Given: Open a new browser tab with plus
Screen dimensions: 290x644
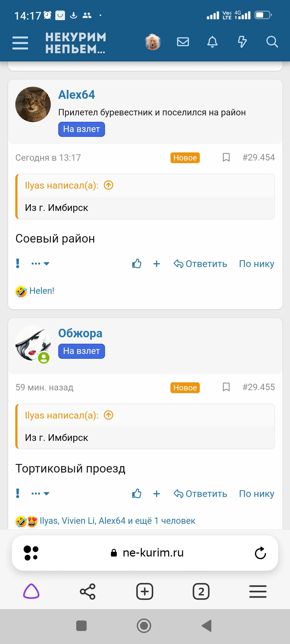Looking at the screenshot, I should coord(144,591).
